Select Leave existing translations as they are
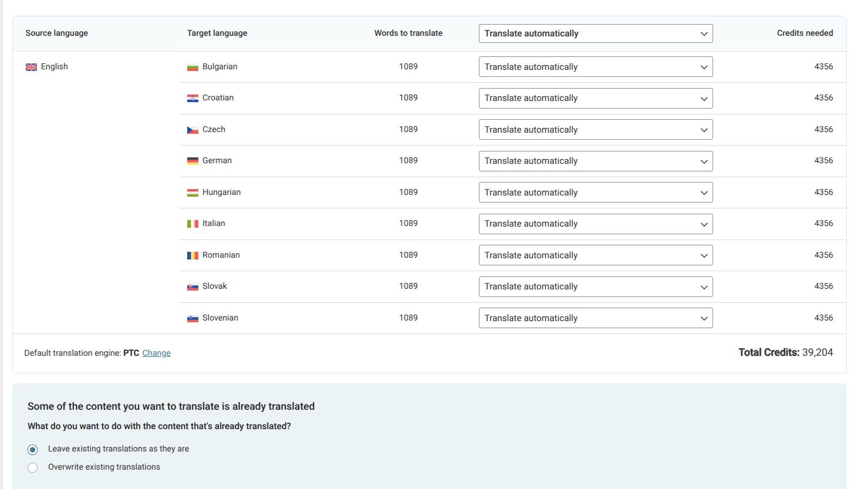Viewport: 868px width, 489px height. pos(33,450)
